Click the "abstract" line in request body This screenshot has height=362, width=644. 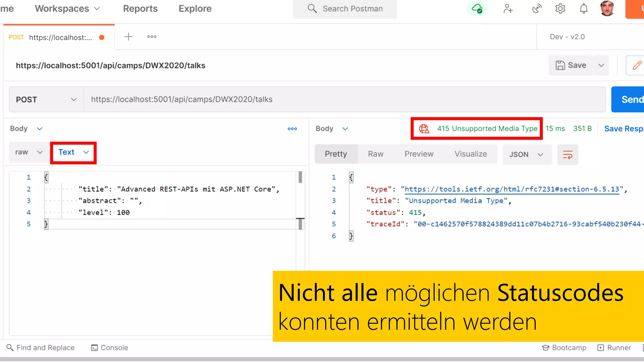[110, 201]
